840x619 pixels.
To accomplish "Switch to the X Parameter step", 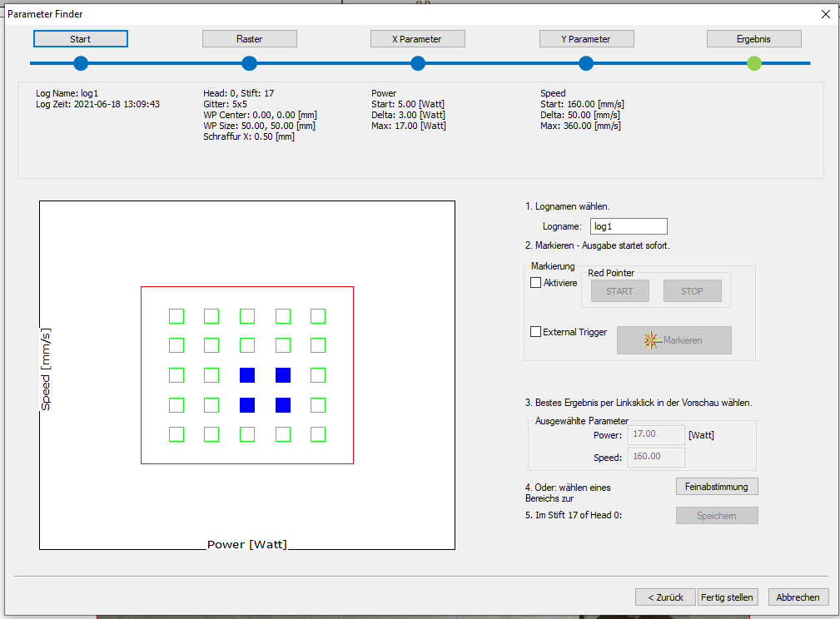I will point(417,39).
